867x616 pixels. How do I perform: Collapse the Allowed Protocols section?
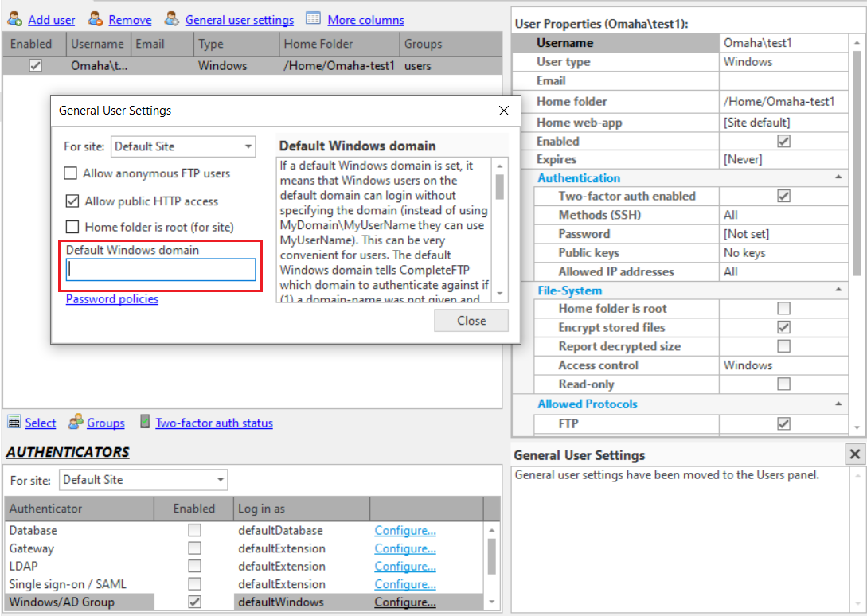(838, 404)
